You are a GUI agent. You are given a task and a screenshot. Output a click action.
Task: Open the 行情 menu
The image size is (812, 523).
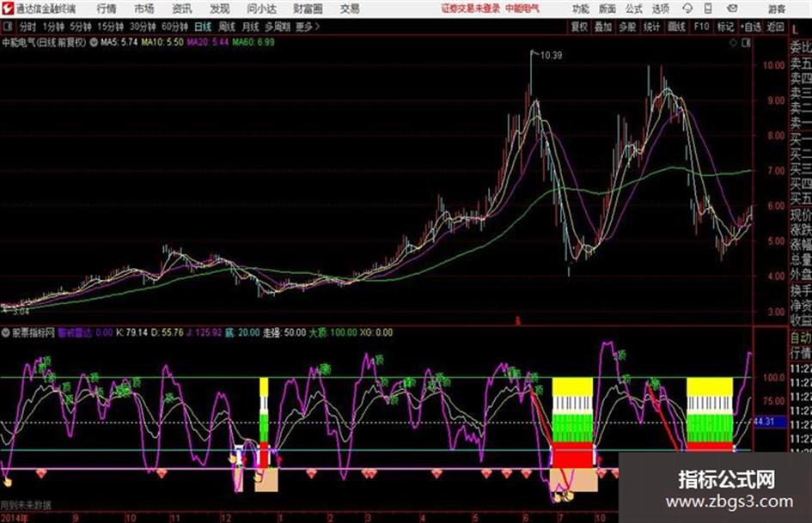point(107,9)
